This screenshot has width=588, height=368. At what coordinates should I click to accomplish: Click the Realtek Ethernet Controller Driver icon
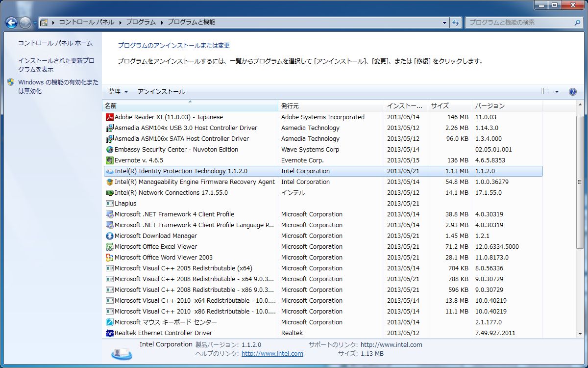pos(110,333)
